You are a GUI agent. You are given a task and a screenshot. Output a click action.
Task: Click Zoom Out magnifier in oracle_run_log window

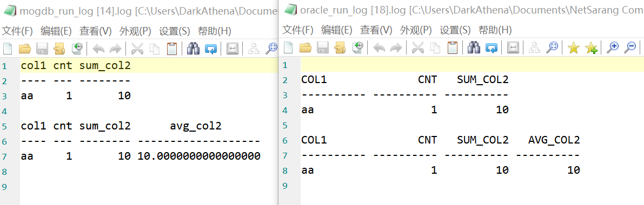(630, 47)
